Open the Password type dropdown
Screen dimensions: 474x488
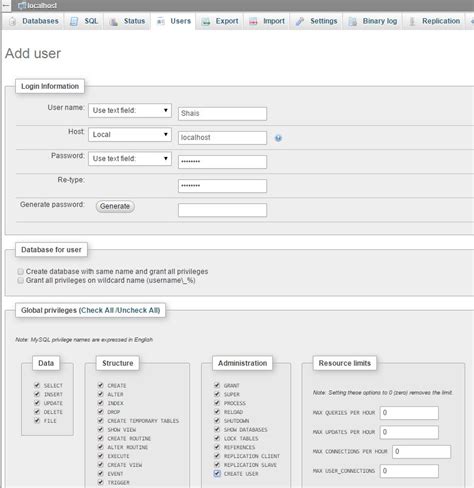tap(130, 159)
